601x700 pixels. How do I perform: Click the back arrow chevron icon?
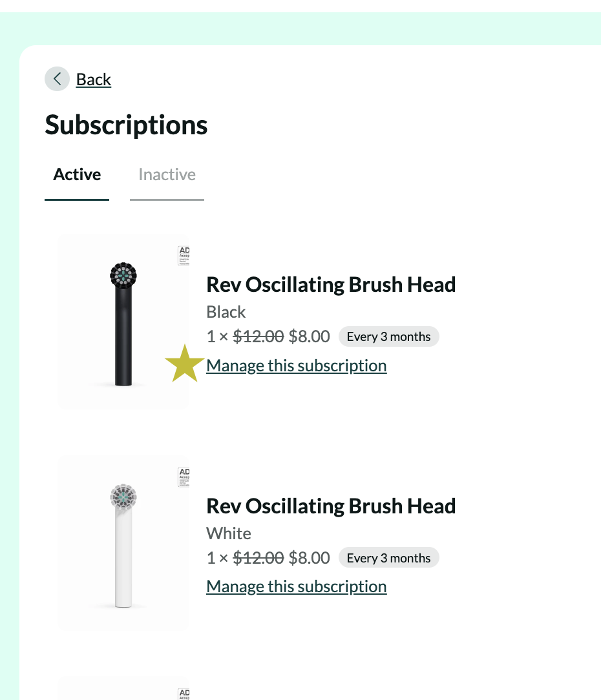(57, 79)
